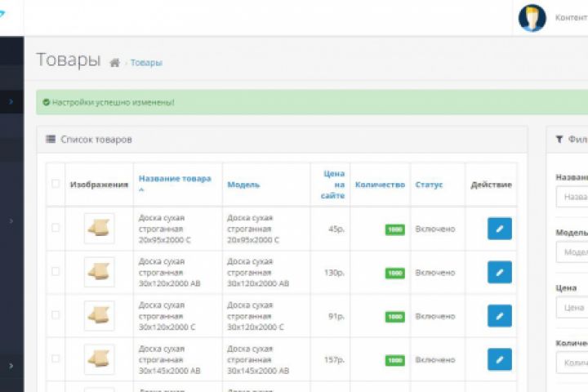This screenshot has width=588, height=392.
Task: Sort by Статус column
Action: pyautogui.click(x=429, y=185)
